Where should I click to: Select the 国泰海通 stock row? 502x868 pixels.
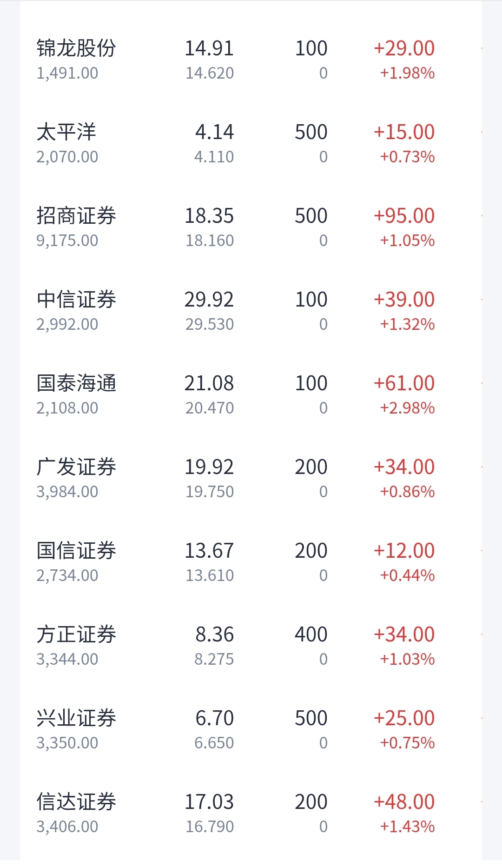[x=251, y=395]
